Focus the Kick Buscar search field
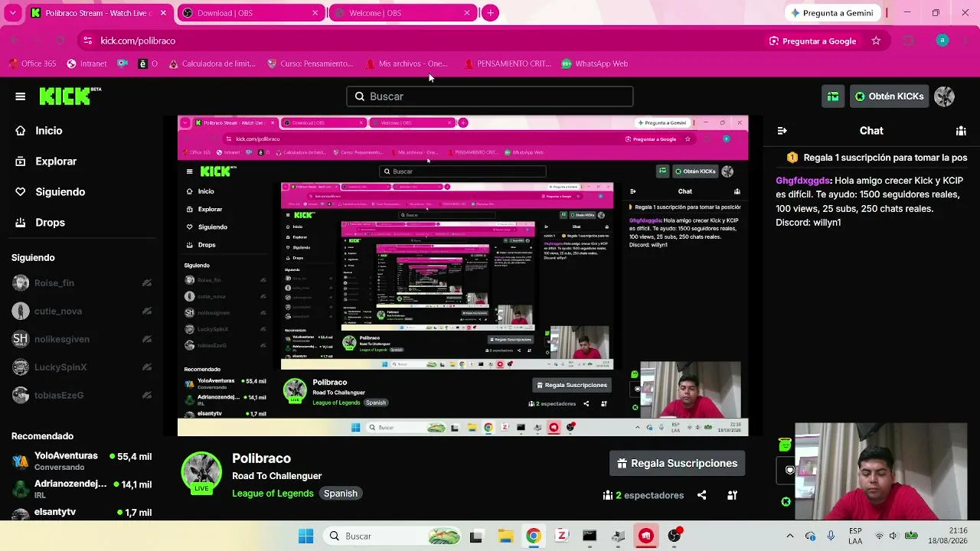Viewport: 980px width, 551px height. [490, 96]
